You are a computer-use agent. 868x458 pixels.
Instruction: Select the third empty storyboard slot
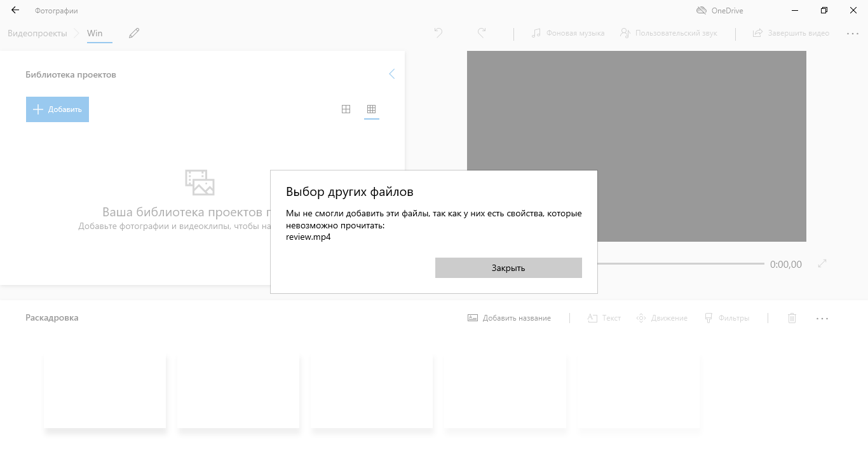(x=372, y=391)
